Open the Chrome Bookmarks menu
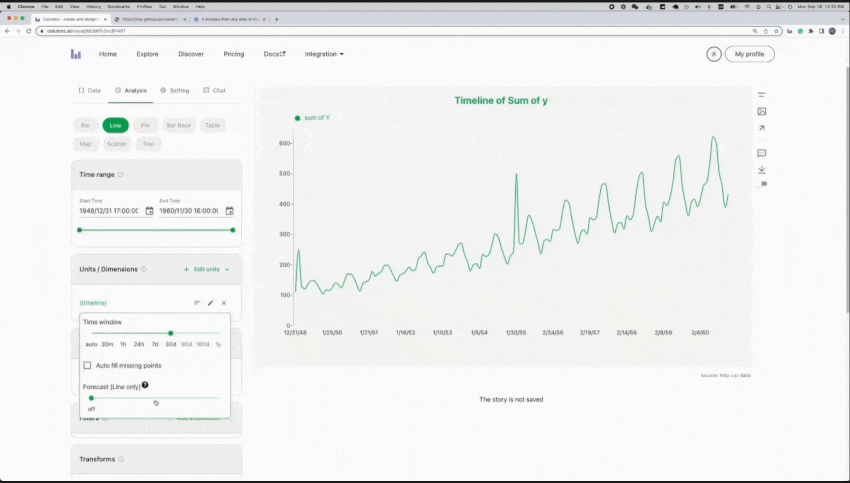850x483 pixels. (x=119, y=7)
